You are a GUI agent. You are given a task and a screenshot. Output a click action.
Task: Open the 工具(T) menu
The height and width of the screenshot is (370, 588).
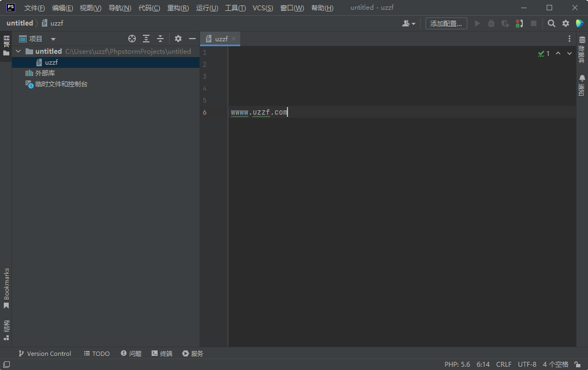(x=235, y=8)
